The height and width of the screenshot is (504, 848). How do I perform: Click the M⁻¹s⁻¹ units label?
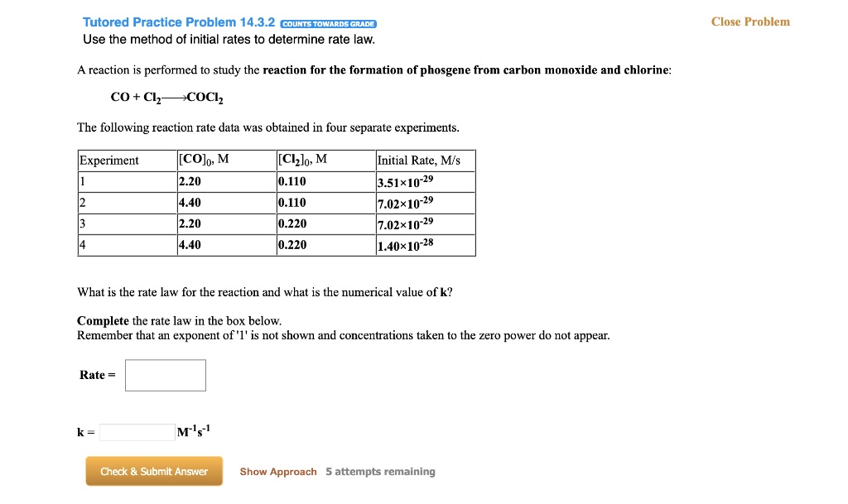click(x=195, y=431)
